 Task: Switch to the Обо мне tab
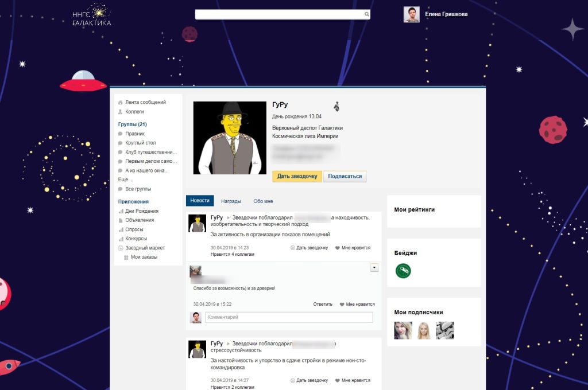(x=263, y=201)
